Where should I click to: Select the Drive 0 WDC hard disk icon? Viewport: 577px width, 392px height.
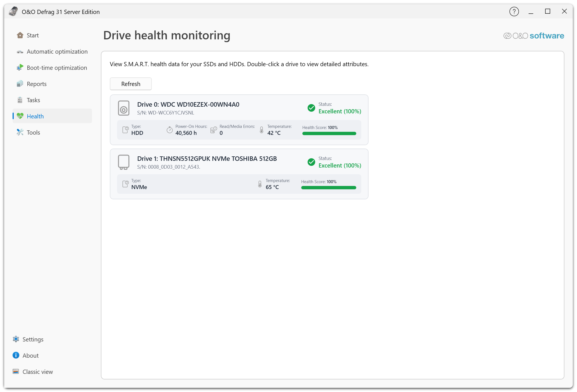(124, 108)
